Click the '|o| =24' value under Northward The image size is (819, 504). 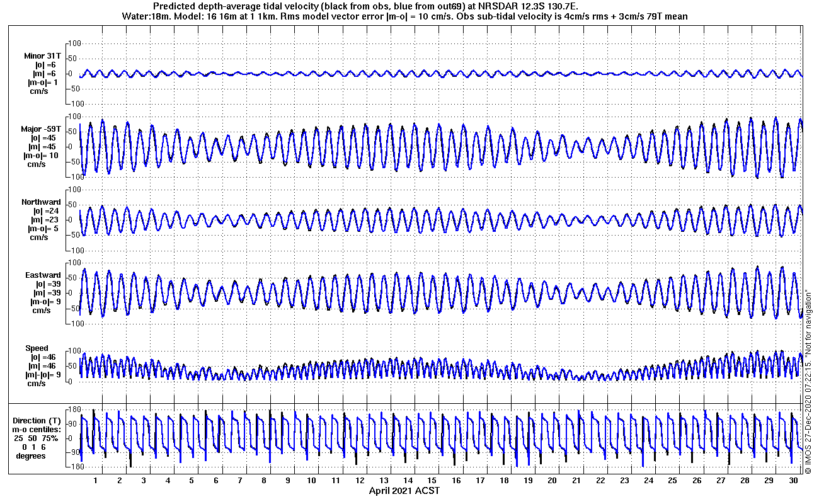click(x=46, y=211)
